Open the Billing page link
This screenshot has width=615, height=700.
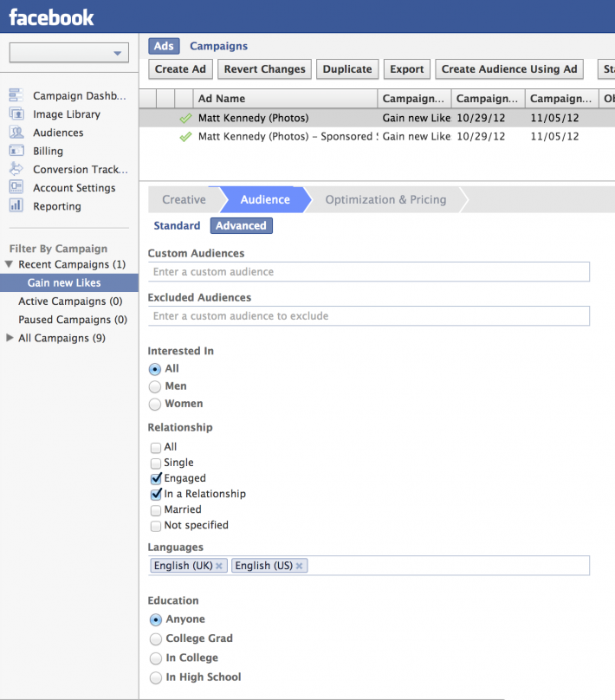point(48,151)
